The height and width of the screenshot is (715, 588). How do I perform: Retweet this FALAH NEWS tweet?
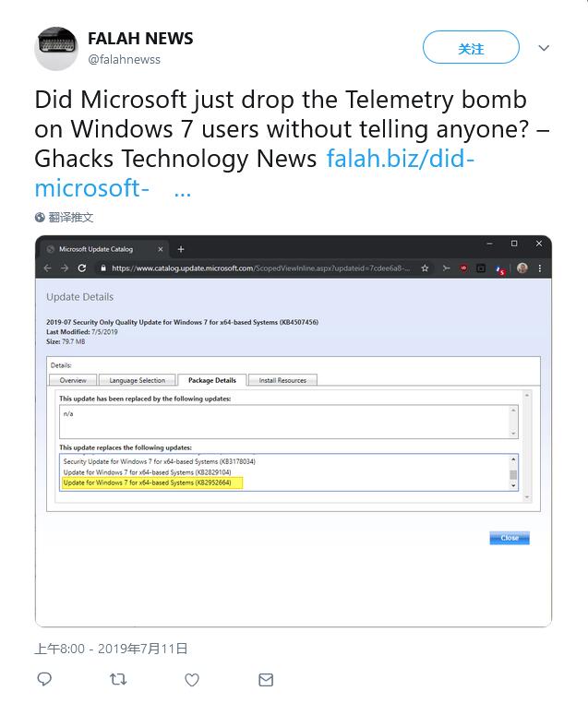pos(118,680)
